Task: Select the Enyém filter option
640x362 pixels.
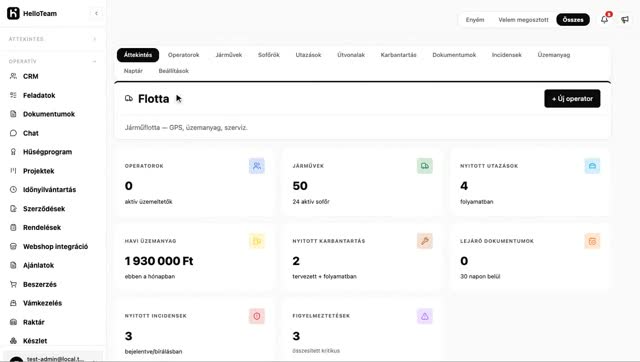Action: click(475, 20)
